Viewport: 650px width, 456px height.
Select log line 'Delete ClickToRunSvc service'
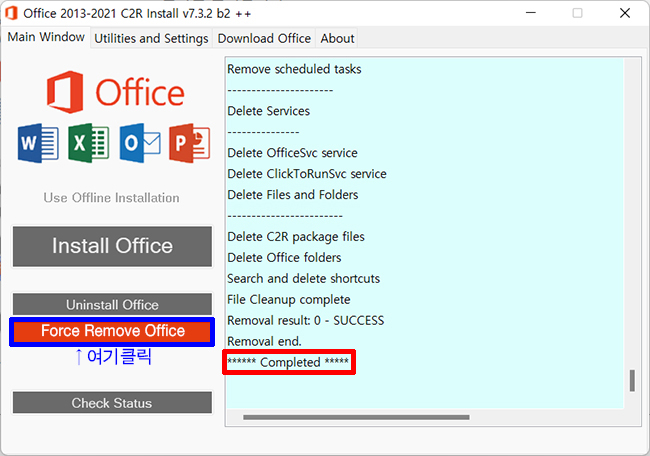(x=307, y=174)
